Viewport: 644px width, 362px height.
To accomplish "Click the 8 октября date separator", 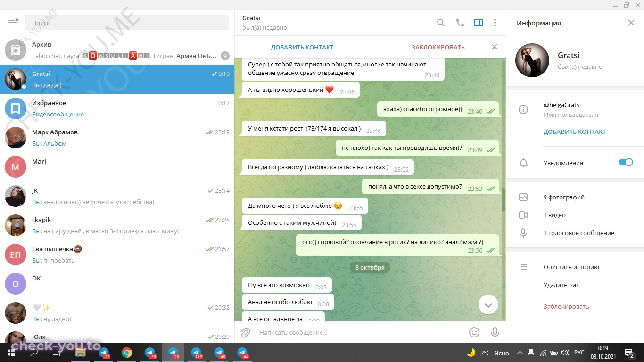I will click(370, 267).
